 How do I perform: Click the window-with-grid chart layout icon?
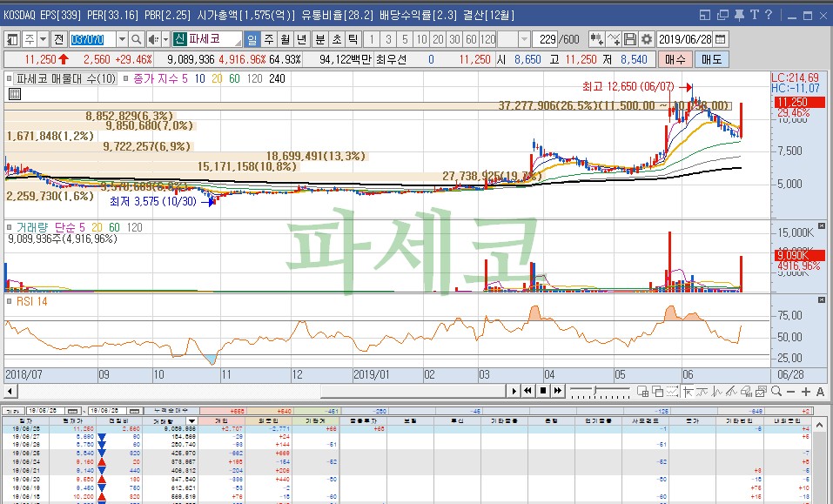[643, 392]
